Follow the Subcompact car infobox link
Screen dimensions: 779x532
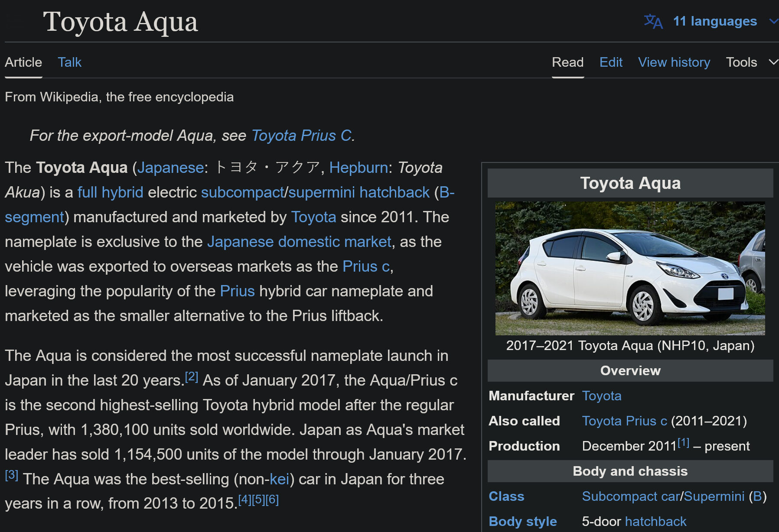coord(631,496)
